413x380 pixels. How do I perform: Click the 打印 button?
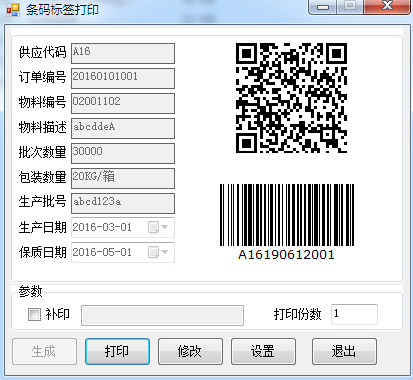[117, 351]
